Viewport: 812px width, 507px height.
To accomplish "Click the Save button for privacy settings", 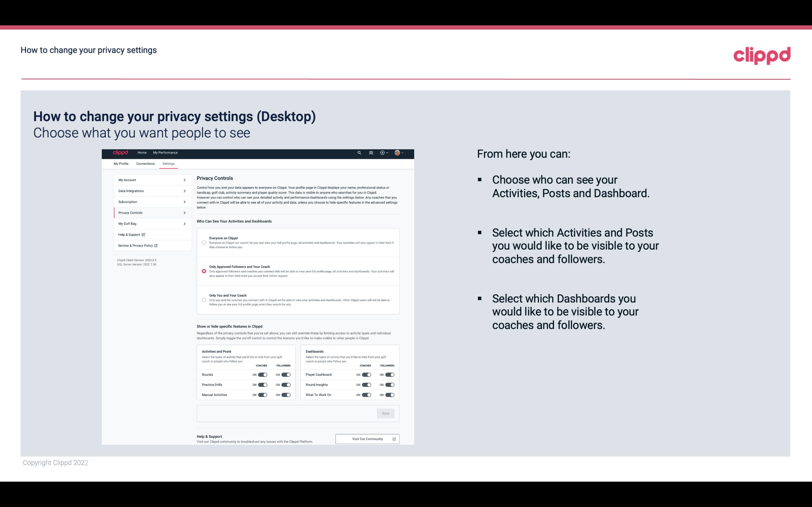I will click(386, 413).
